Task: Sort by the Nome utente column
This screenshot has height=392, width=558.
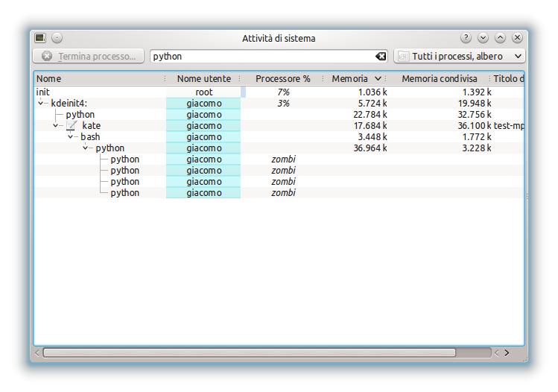Action: point(203,78)
